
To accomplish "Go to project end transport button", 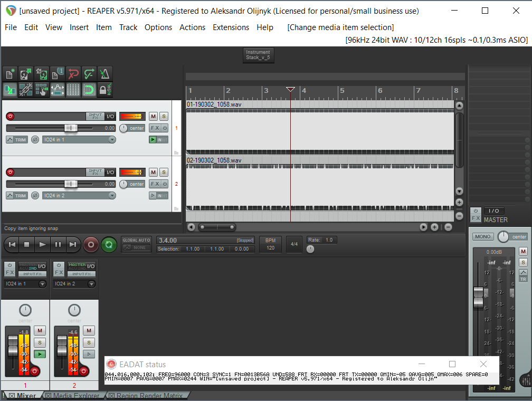I will 73,244.
